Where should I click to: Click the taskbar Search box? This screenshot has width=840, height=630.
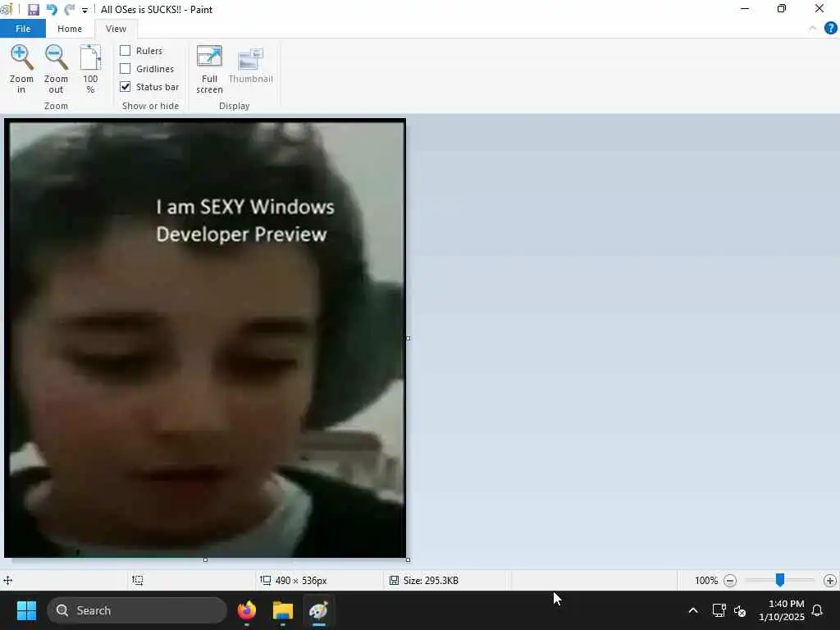137,610
